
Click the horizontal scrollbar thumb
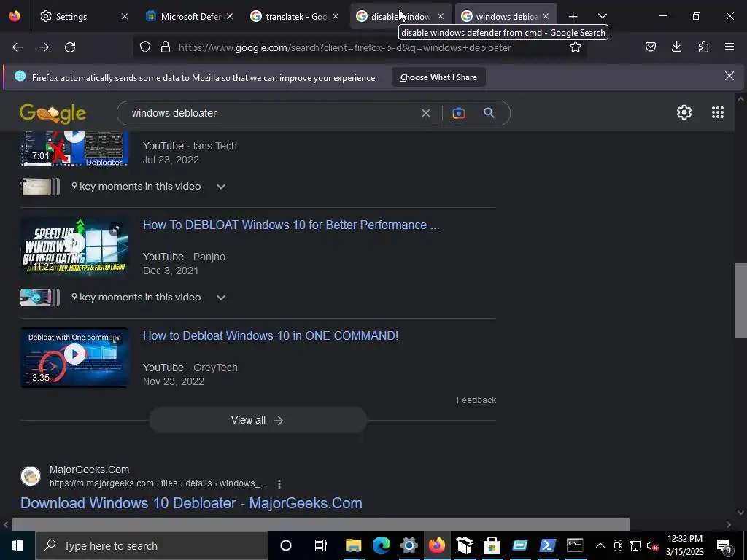coord(321,525)
